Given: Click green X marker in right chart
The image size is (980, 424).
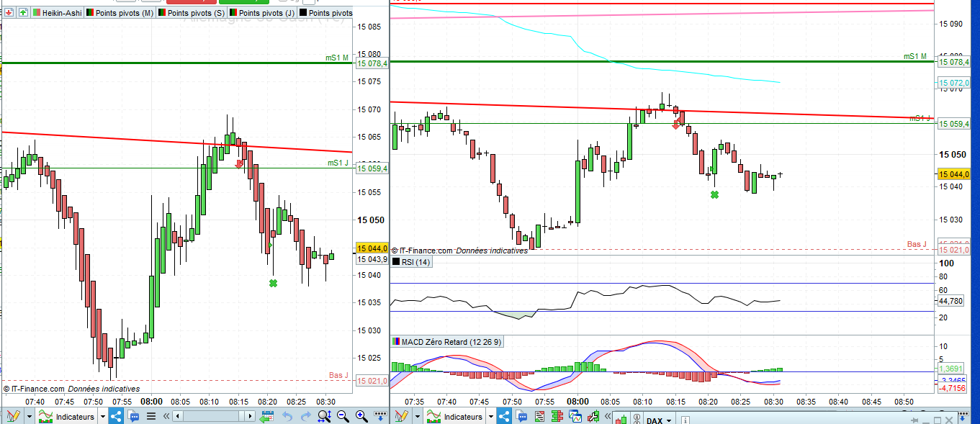Looking at the screenshot, I should 714,194.
